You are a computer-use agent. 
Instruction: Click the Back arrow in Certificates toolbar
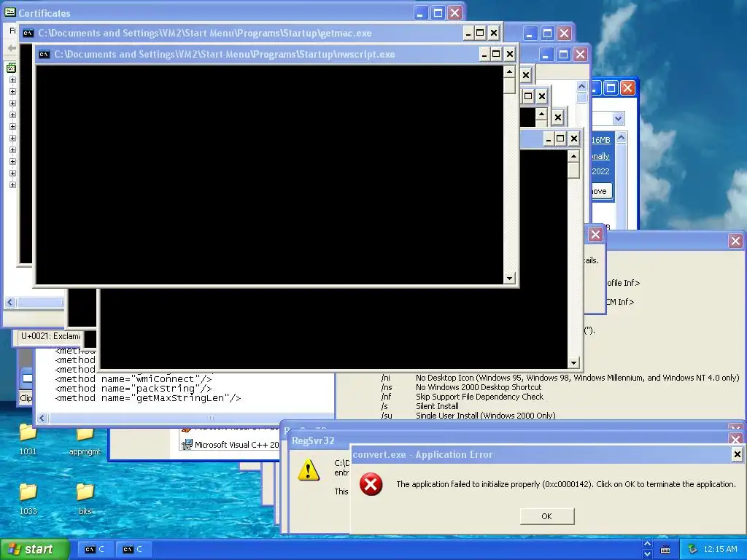pyautogui.click(x=11, y=47)
